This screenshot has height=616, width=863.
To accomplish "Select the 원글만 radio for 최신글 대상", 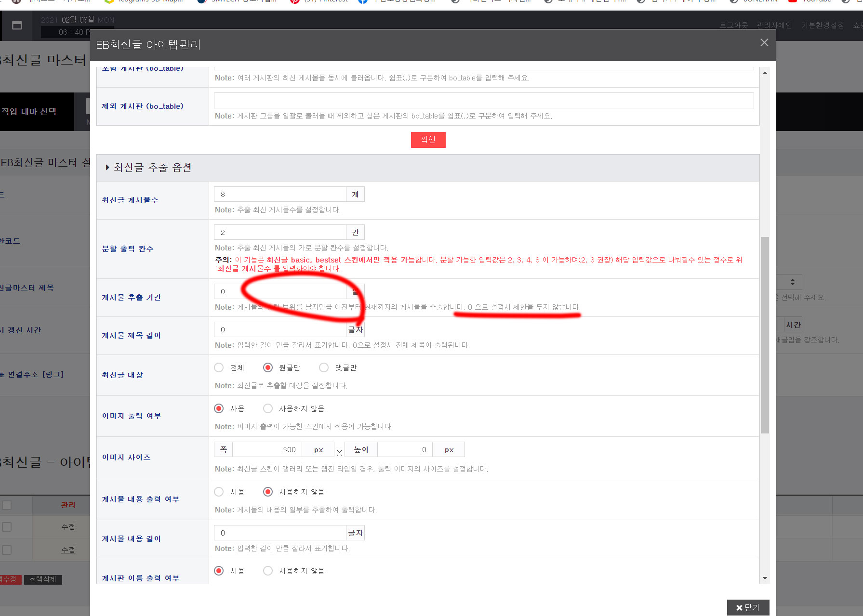I will [x=268, y=367].
